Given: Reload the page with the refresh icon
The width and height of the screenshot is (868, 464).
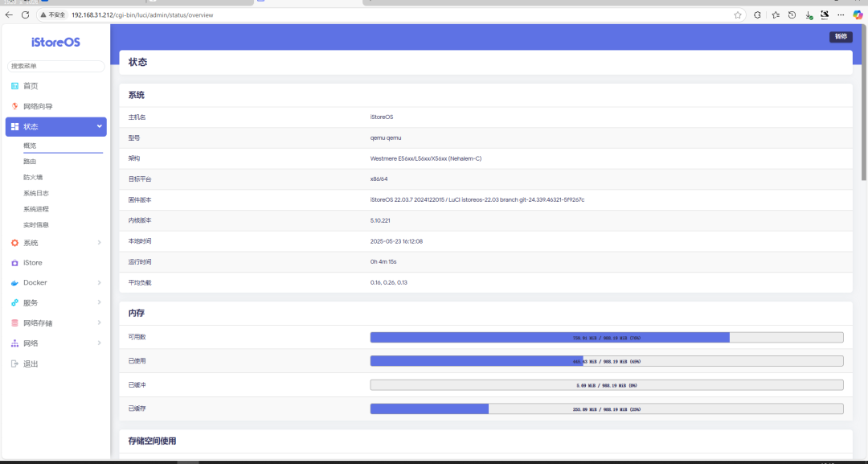Looking at the screenshot, I should click(x=25, y=15).
